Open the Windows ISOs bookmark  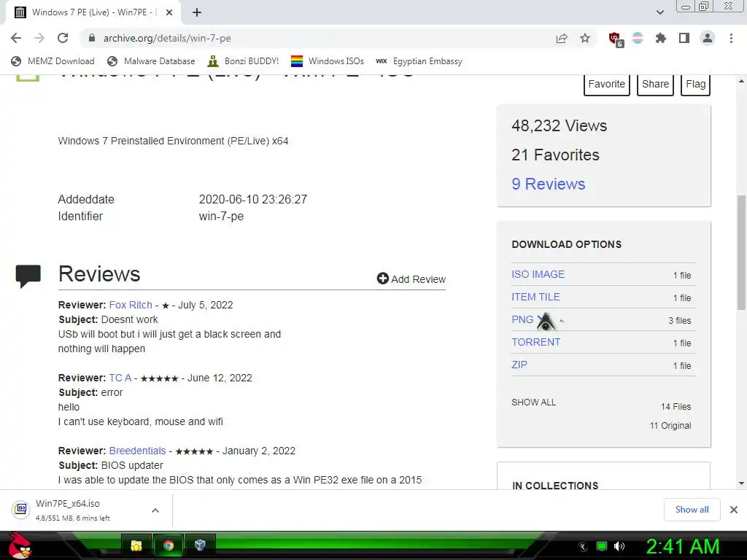[328, 61]
